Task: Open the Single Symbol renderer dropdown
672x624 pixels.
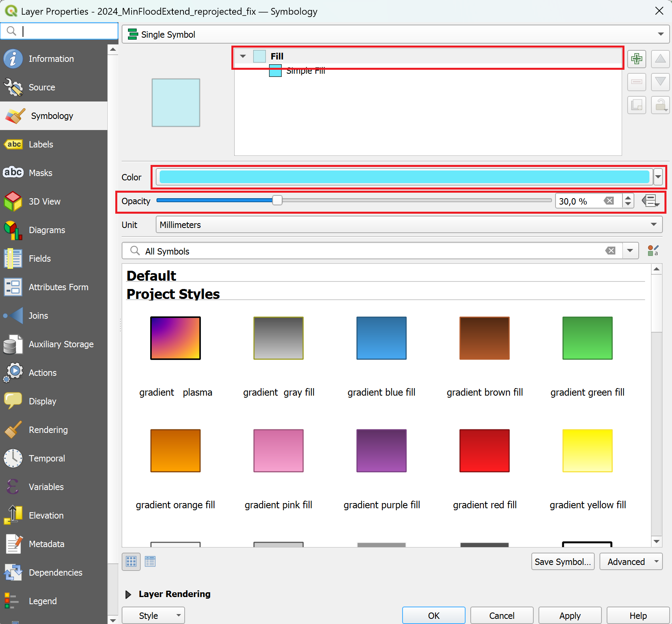Action: pos(395,34)
